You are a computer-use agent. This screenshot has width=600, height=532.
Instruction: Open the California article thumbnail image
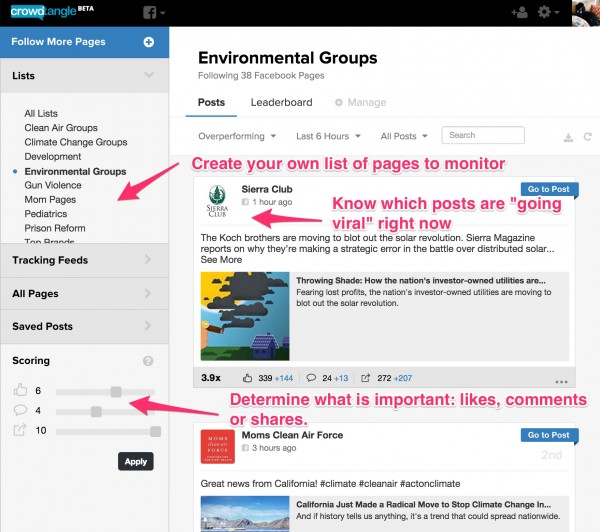pyautogui.click(x=245, y=514)
